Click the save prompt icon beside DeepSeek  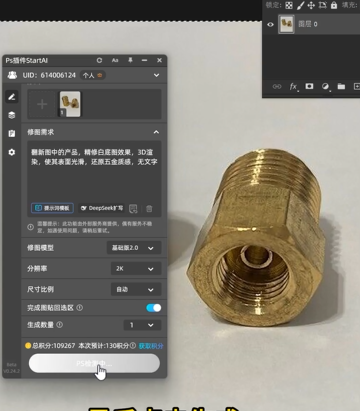pyautogui.click(x=133, y=209)
